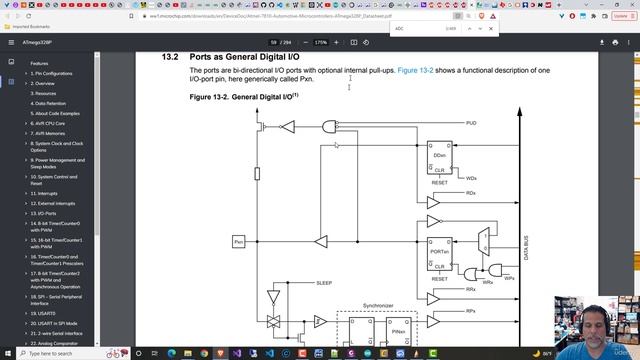Viewport: 640px width, 360px height.
Task: Show document outline in sidebar
Action: tap(11, 82)
